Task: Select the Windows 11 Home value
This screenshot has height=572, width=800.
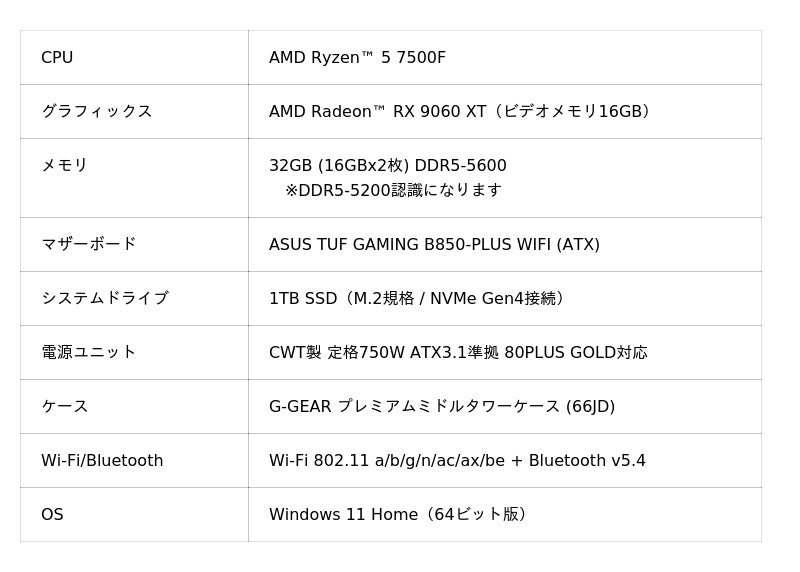Action: pos(397,515)
